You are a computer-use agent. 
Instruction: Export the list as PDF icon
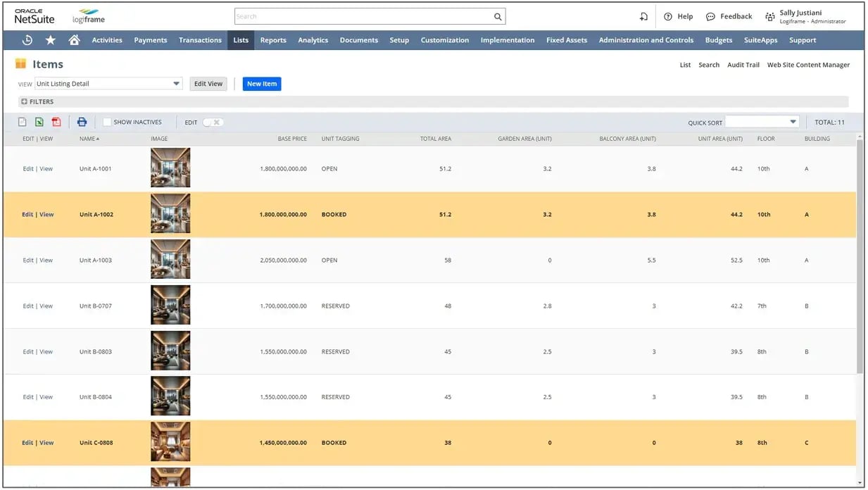[x=56, y=122]
